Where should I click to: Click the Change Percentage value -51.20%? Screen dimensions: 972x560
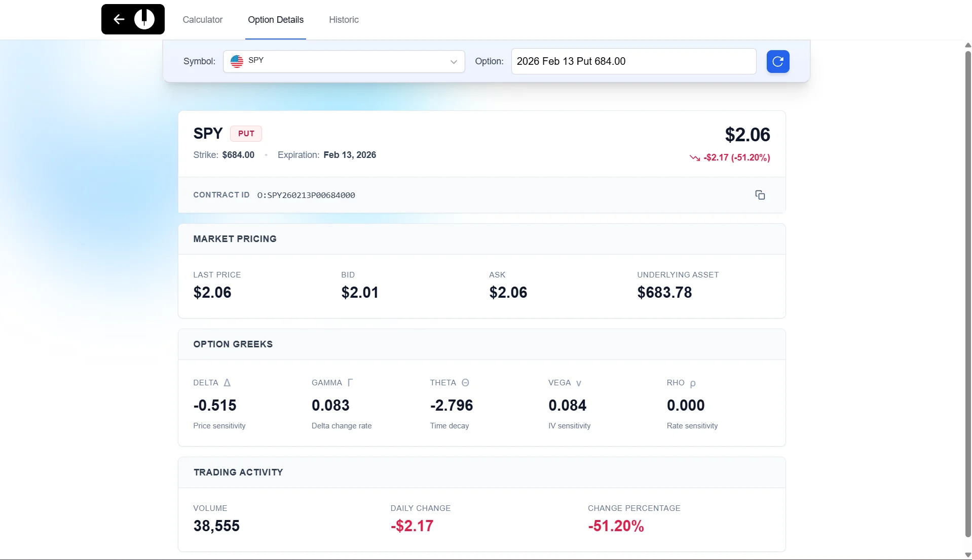point(616,526)
